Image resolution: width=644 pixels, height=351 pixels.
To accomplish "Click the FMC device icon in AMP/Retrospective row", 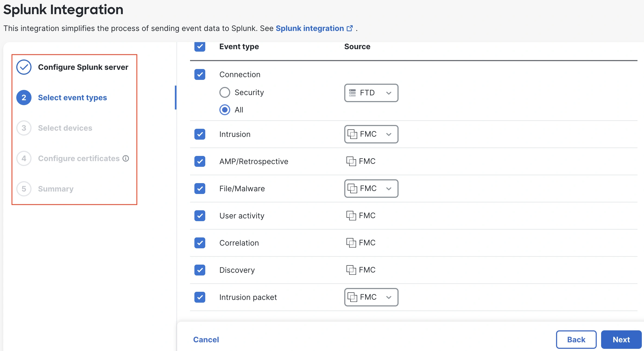I will tap(351, 161).
